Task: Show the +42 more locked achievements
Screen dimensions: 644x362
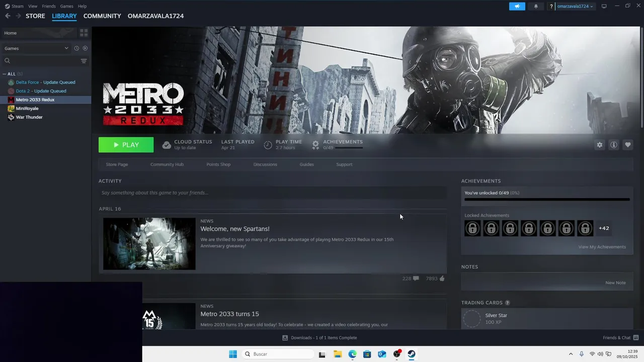Action: pos(604,228)
